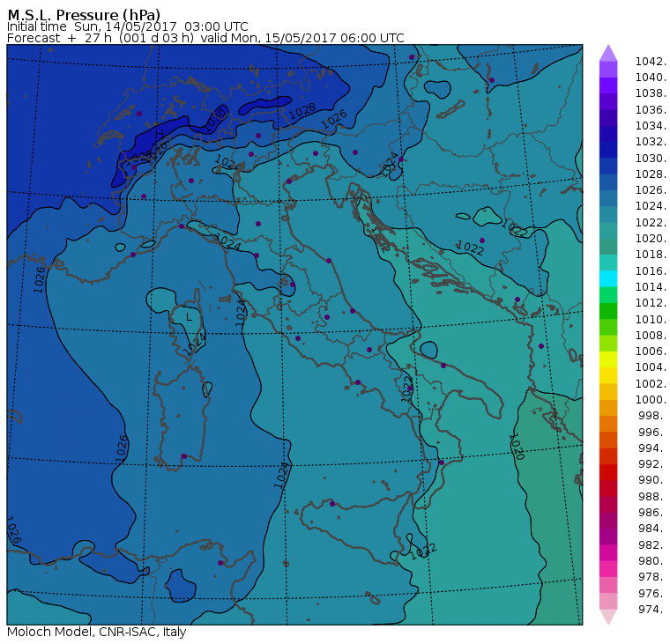Screen dimensions: 670x644
Task: Pick the red swatch between 992 and 990
Action: coord(608,472)
